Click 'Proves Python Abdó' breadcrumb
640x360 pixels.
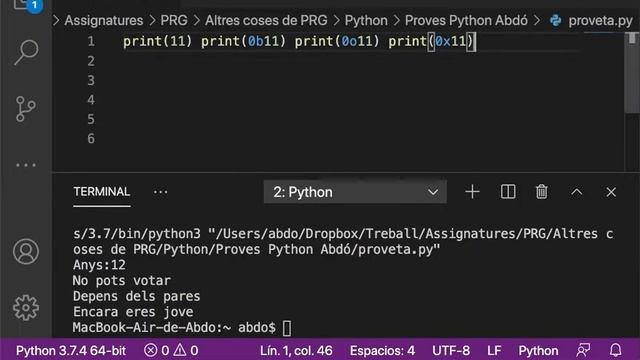tap(466, 20)
